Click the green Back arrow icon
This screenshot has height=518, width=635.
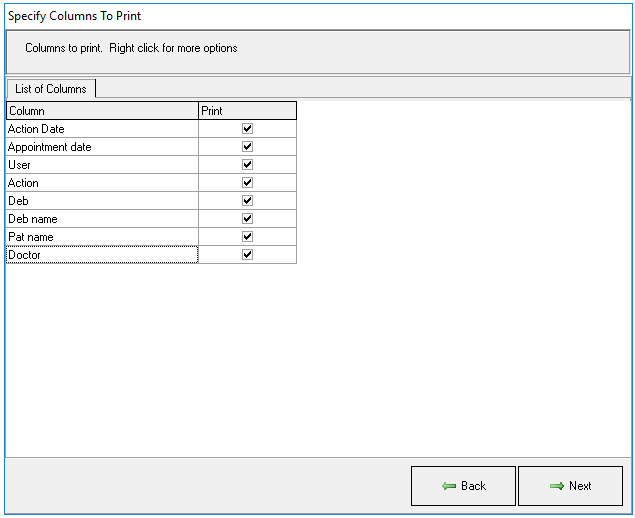coord(449,486)
